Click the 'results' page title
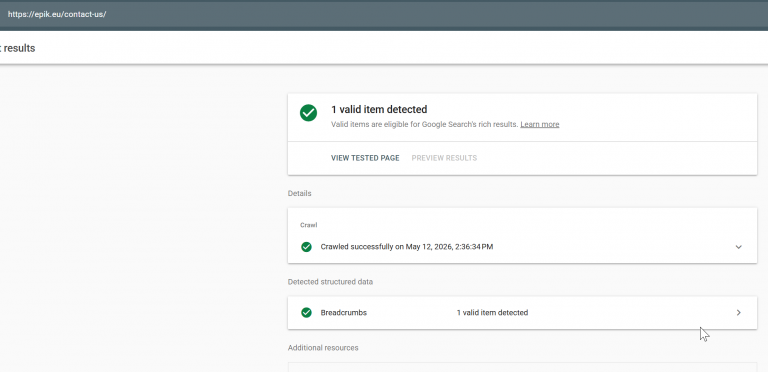The width and height of the screenshot is (768, 372). pyautogui.click(x=18, y=48)
